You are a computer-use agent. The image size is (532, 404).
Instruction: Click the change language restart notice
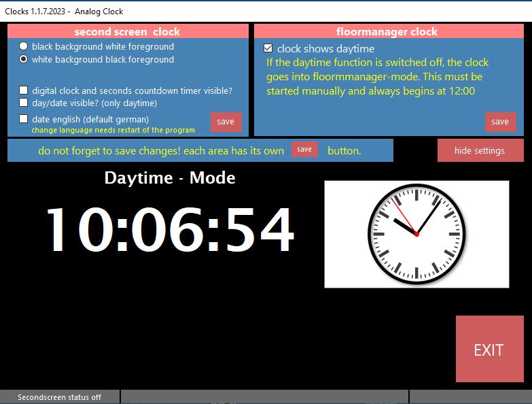[113, 130]
